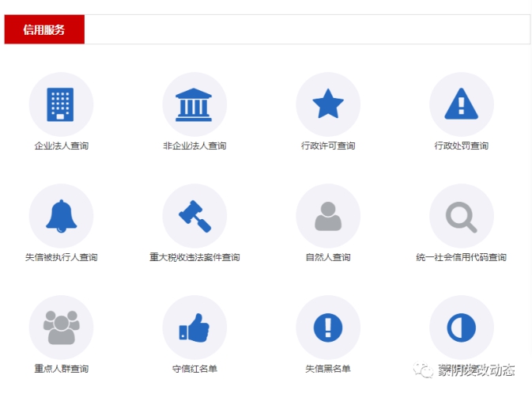Click the 重大税收违法案件查询 label
The height and width of the screenshot is (394, 532).
click(x=194, y=257)
